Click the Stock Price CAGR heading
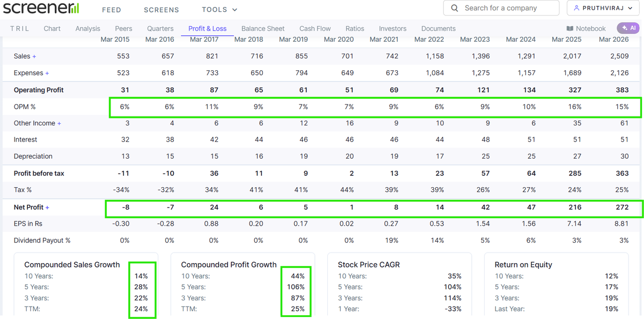 pyautogui.click(x=369, y=265)
